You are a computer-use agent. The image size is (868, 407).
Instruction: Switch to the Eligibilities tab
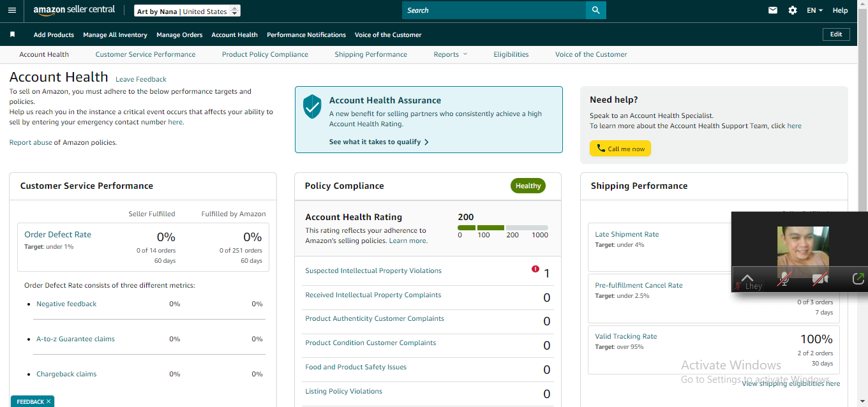[511, 54]
